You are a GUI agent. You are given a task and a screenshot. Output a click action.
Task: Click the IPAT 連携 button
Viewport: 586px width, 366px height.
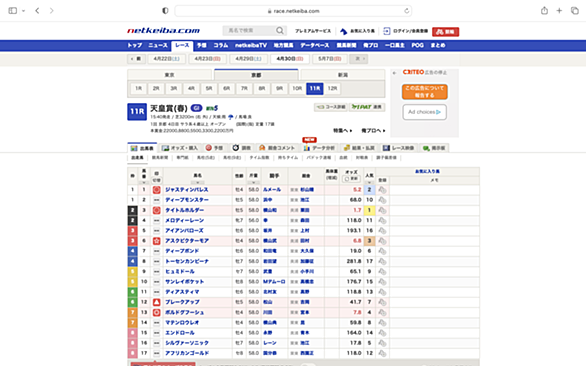pyautogui.click(x=367, y=107)
